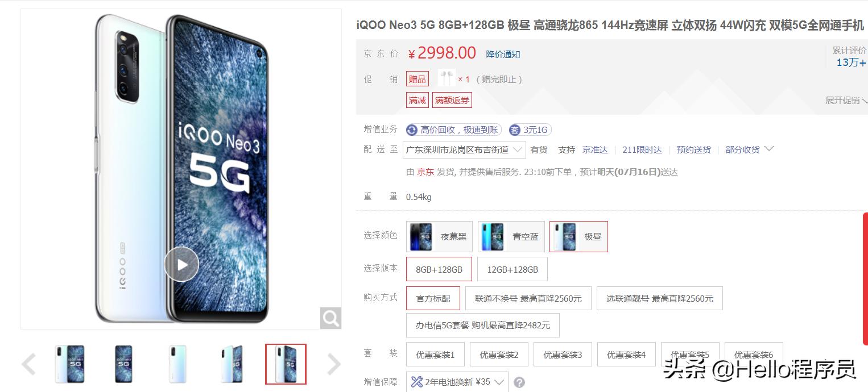The height and width of the screenshot is (392, 868).
Task: Select the 优惠套装3 bundle tab
Action: [x=563, y=355]
